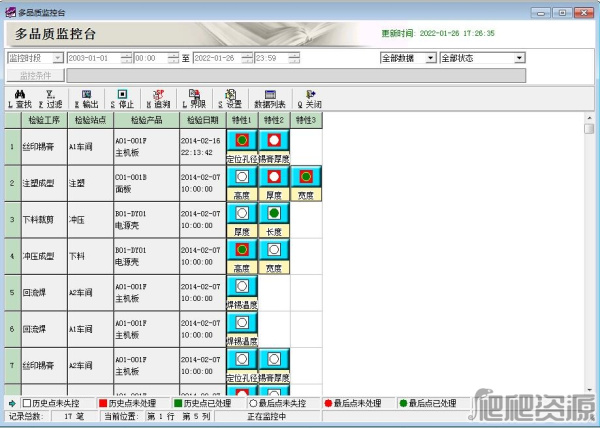
Task: Click the 关闭 exit toolbar icon
Action: pyautogui.click(x=310, y=94)
